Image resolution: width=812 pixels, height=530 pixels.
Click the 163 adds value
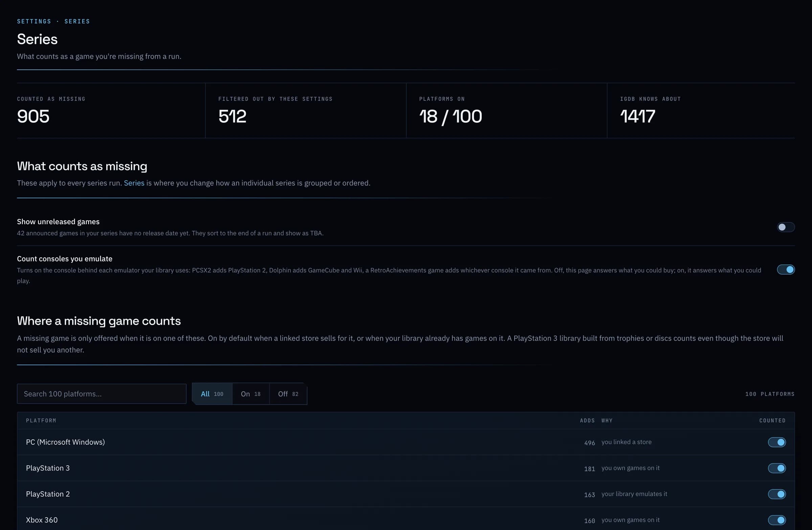[590, 494]
